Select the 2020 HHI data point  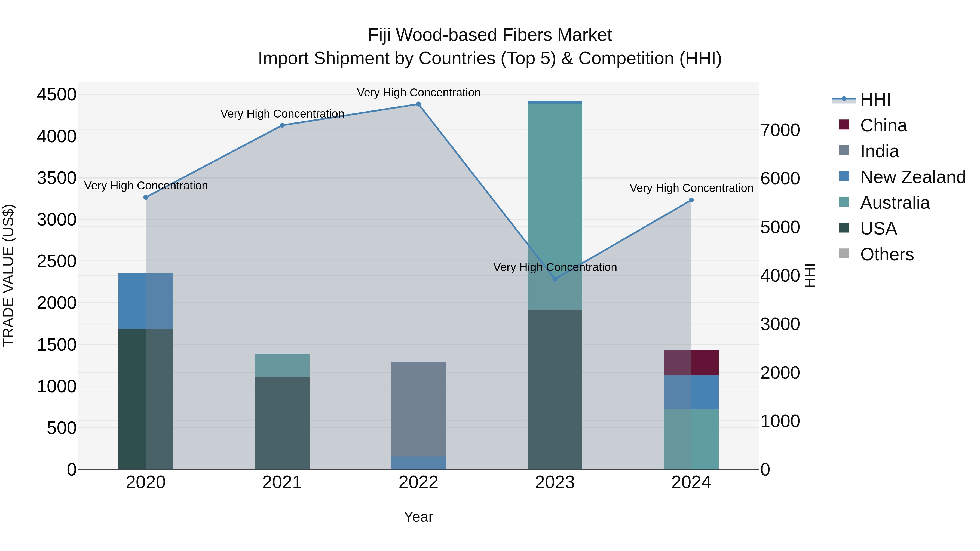(146, 197)
